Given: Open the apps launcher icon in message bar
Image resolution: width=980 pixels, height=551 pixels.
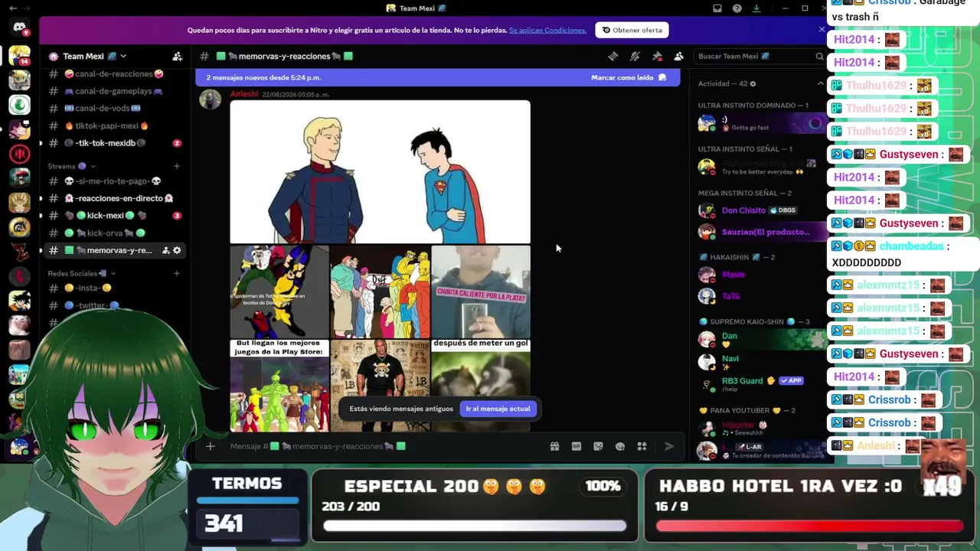Looking at the screenshot, I should coord(642,446).
